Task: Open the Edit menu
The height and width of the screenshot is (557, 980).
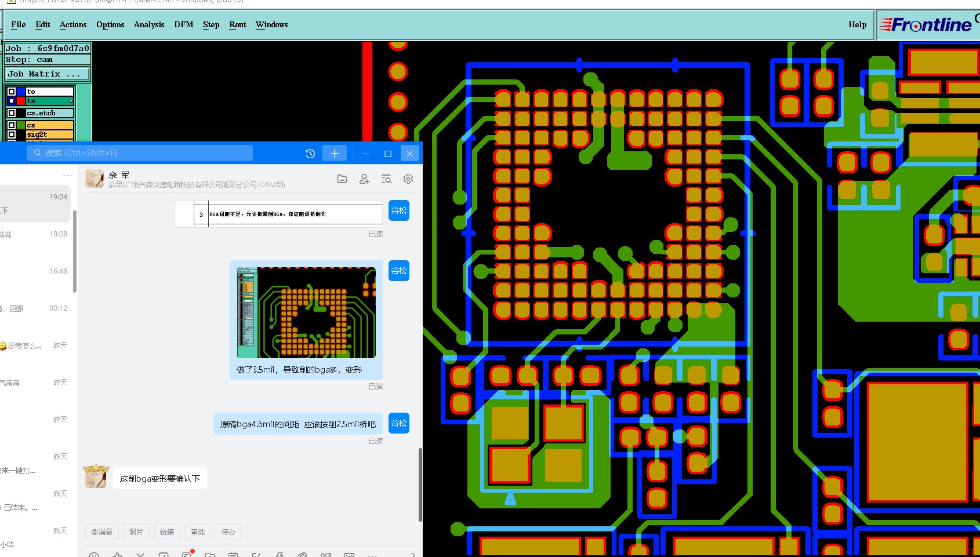Action: 43,24
